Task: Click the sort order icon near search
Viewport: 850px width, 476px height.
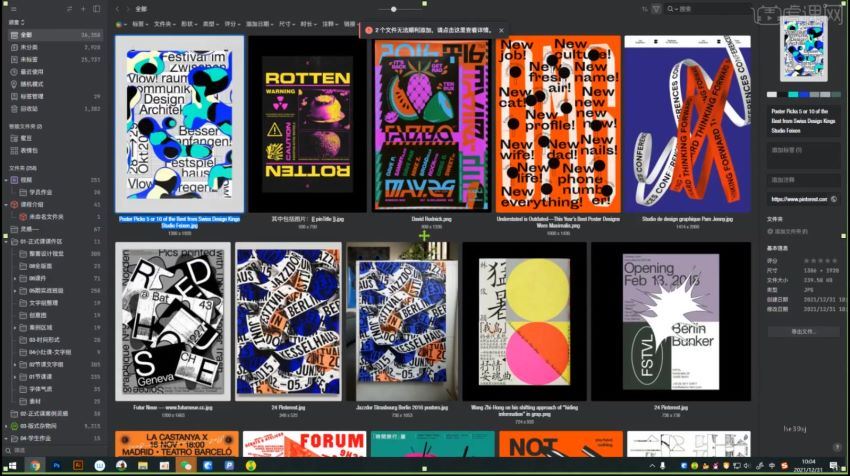Action: [x=645, y=9]
